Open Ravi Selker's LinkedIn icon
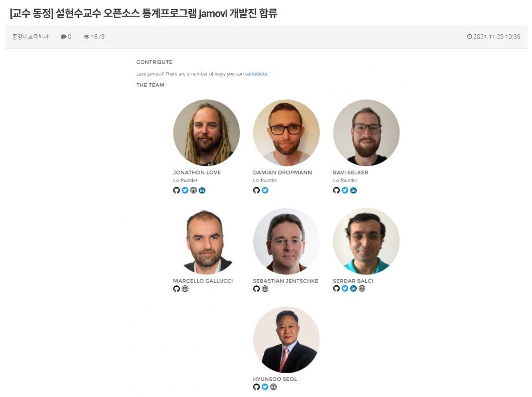Viewport: 532px width, 397px height. point(353,190)
